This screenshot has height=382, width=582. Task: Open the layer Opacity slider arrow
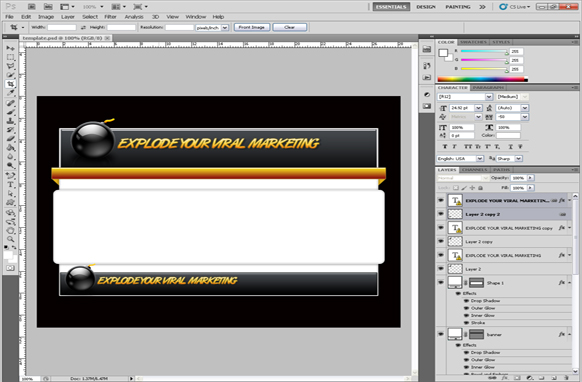pos(530,178)
